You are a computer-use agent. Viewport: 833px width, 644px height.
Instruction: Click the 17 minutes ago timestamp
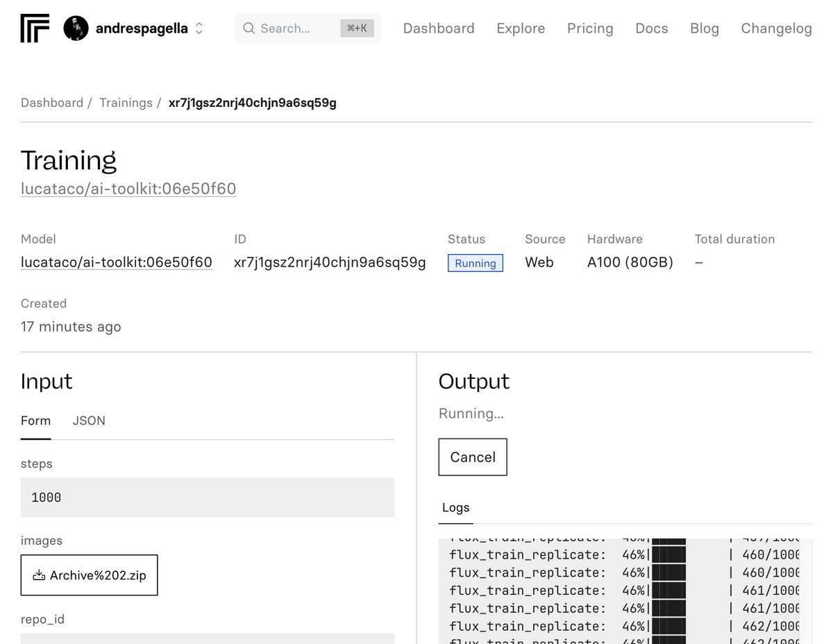(71, 327)
